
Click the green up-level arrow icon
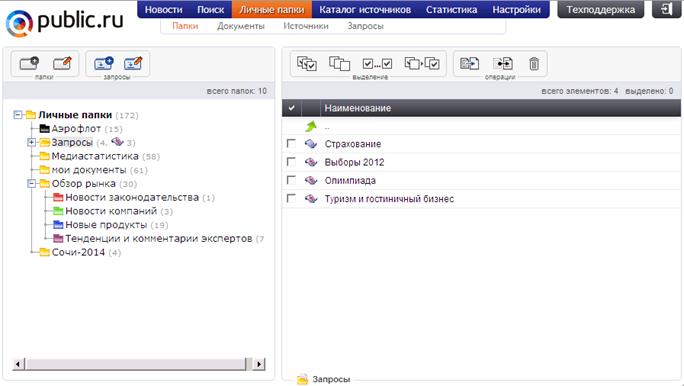311,126
